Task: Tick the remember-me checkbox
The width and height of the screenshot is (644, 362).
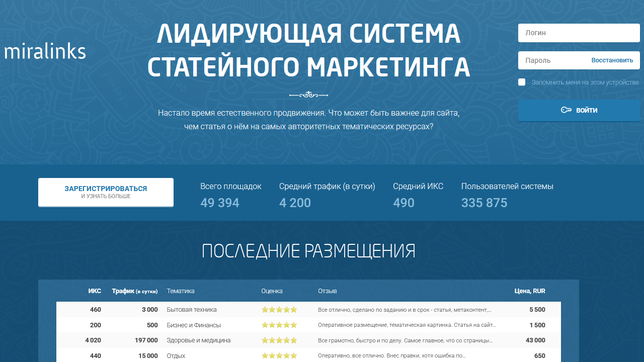Action: (x=522, y=82)
